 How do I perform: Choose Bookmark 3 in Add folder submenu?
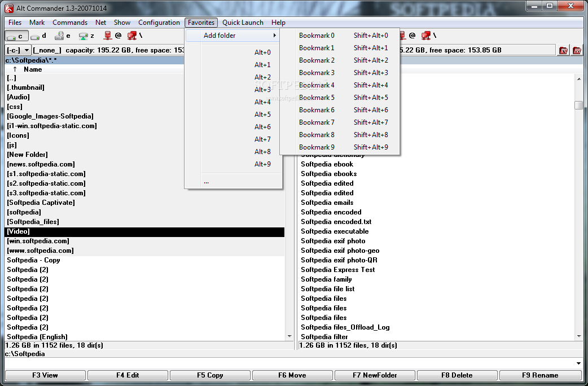tap(340, 72)
